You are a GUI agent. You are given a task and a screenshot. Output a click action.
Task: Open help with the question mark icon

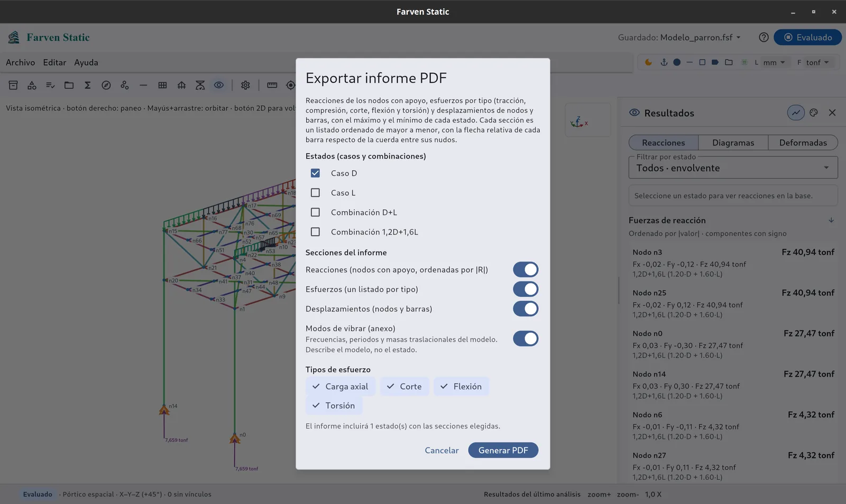pos(764,38)
